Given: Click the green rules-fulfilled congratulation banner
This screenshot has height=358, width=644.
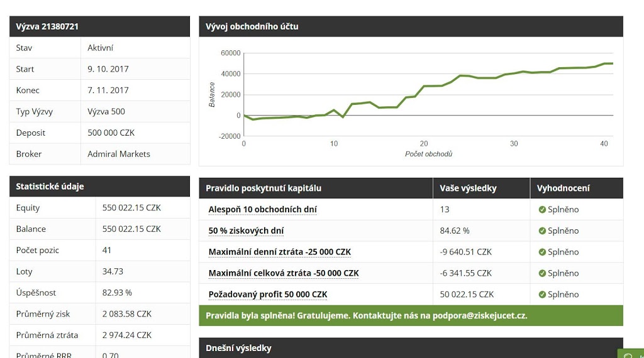Looking at the screenshot, I should click(411, 315).
